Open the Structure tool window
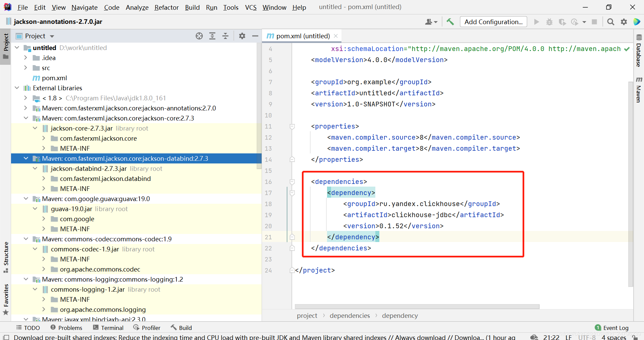Screen dimensions: 644x340 pos(6,257)
